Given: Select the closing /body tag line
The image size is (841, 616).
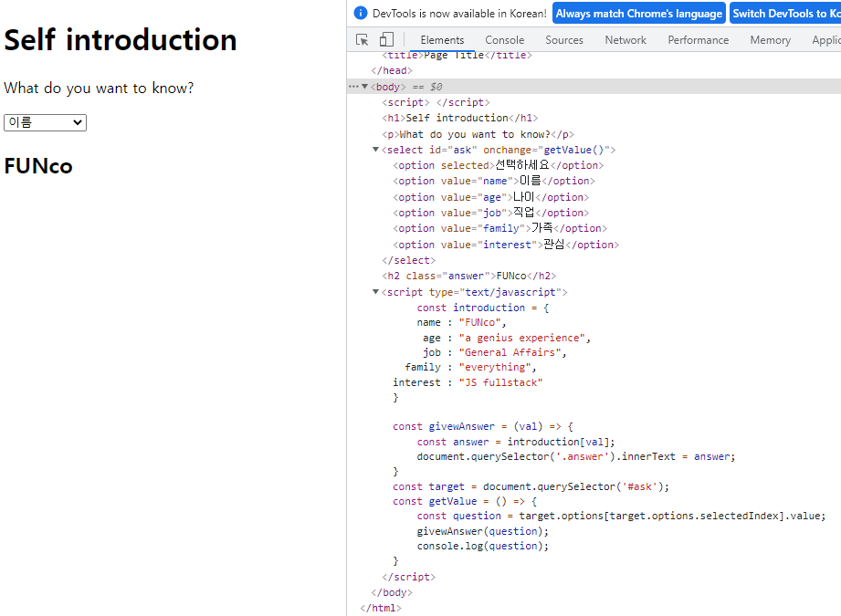Looking at the screenshot, I should (x=392, y=592).
